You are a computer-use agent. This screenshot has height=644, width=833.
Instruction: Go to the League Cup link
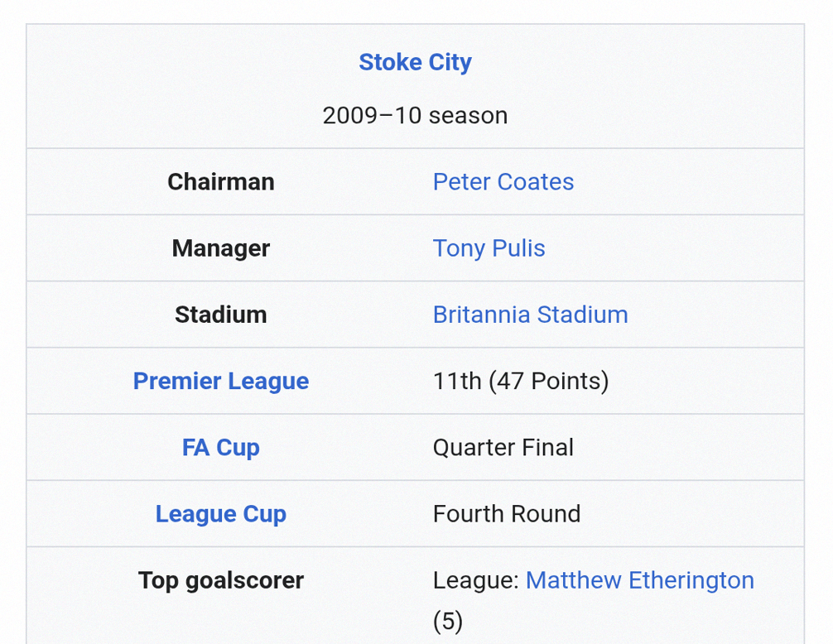(x=220, y=513)
